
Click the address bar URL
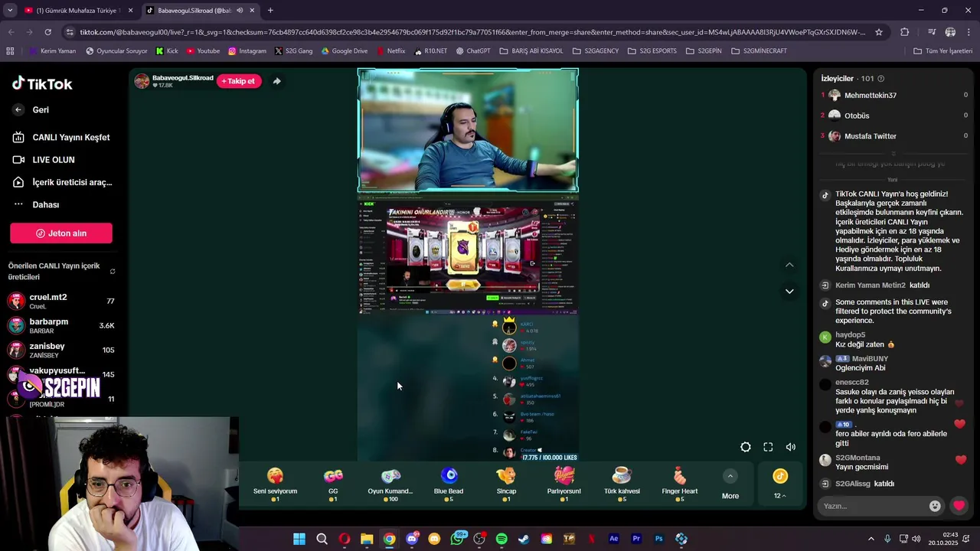point(472,32)
